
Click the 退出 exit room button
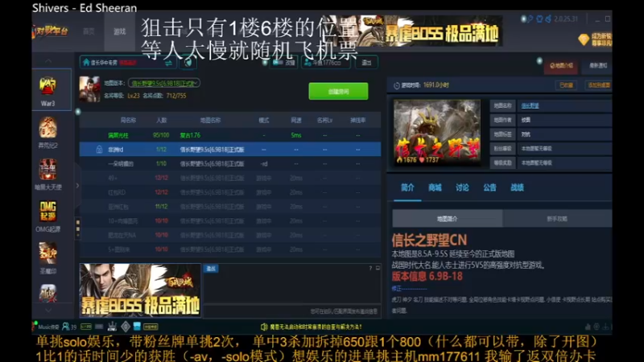coord(366,63)
